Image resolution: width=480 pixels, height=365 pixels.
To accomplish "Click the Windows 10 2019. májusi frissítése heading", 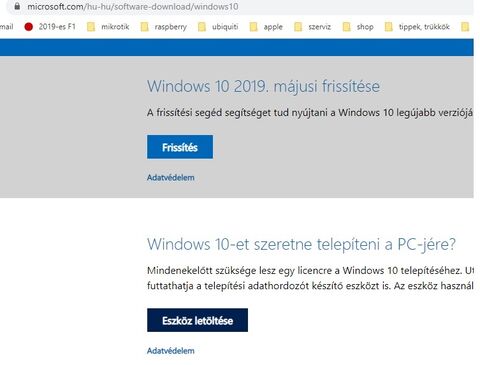I will pos(263,87).
